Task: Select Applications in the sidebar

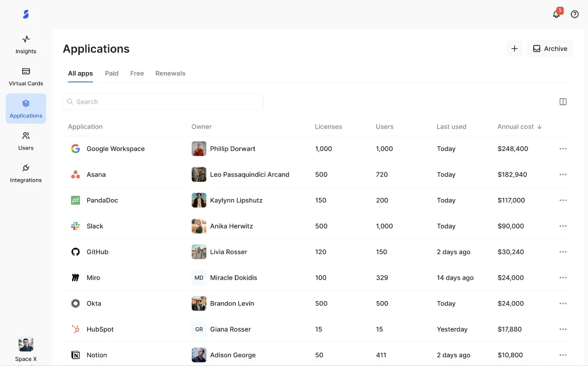Action: point(26,108)
